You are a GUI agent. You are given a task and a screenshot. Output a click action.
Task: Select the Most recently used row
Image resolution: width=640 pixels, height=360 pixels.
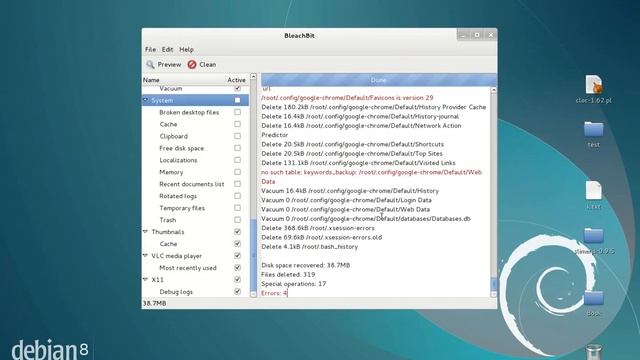coord(195,267)
